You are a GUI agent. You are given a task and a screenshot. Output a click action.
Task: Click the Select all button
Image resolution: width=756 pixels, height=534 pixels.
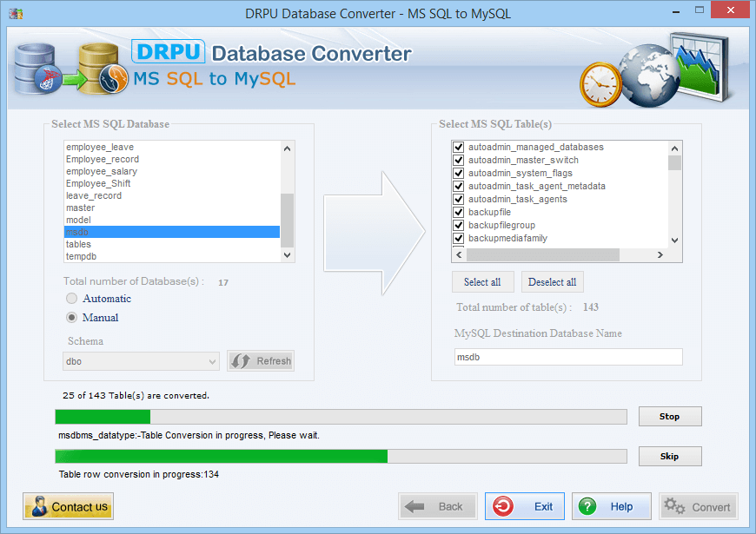point(482,282)
